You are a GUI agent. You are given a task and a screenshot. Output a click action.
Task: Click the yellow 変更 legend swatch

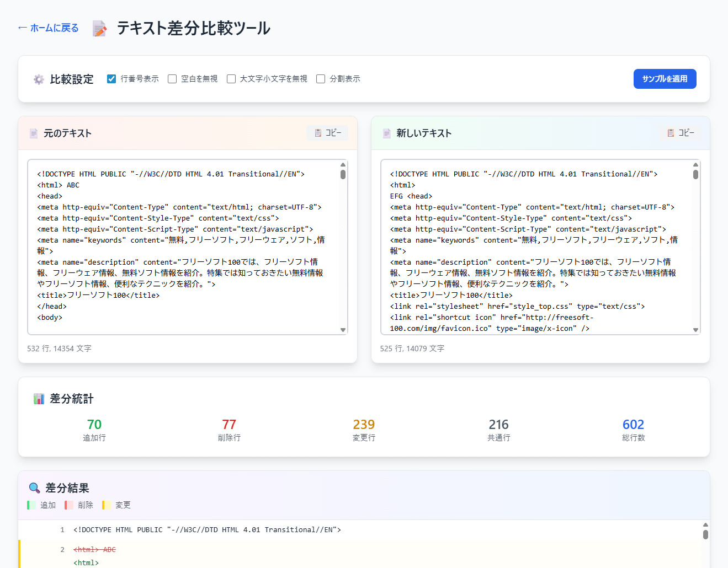coord(107,505)
